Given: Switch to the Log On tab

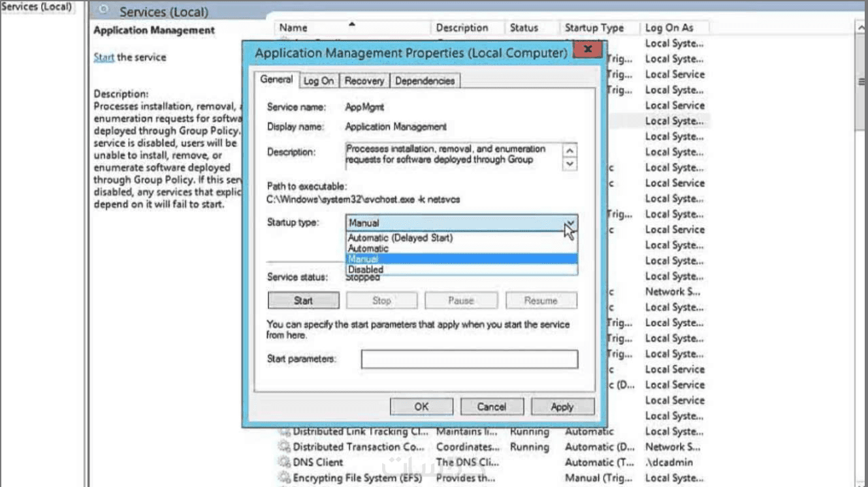Looking at the screenshot, I should pos(319,81).
